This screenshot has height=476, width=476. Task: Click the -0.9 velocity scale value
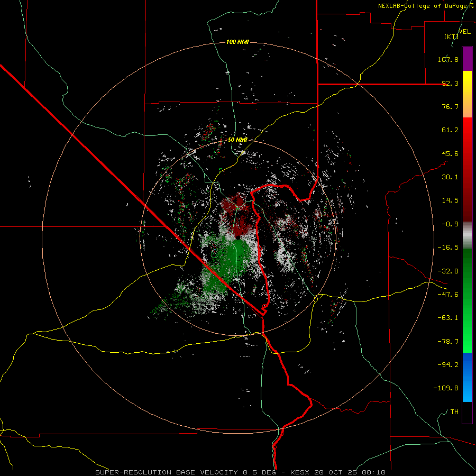[450, 224]
